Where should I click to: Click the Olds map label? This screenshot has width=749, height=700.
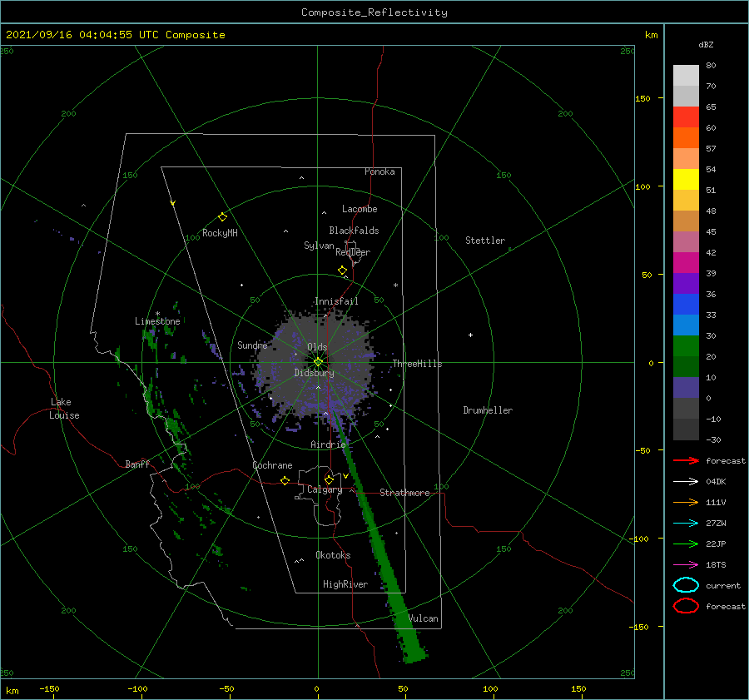(317, 347)
